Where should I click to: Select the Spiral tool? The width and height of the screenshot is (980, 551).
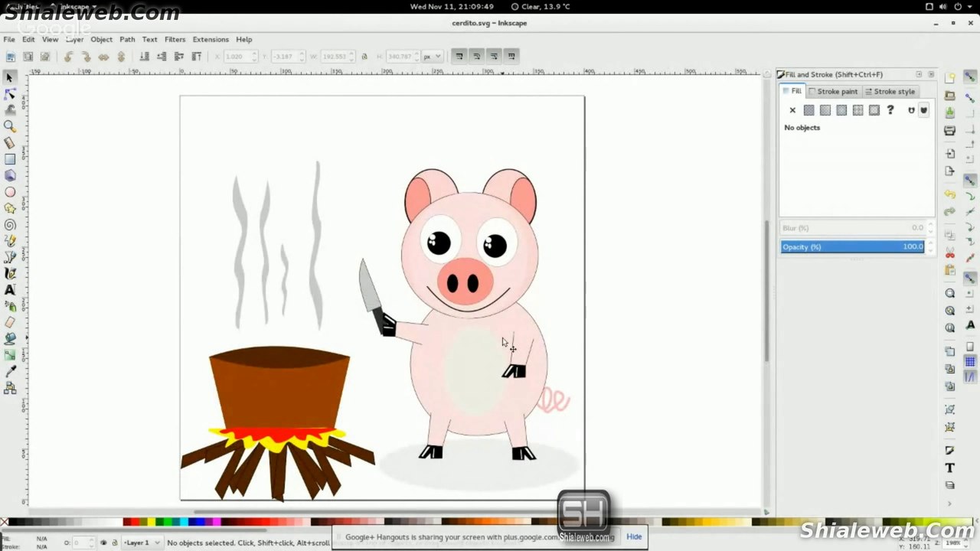click(x=10, y=225)
